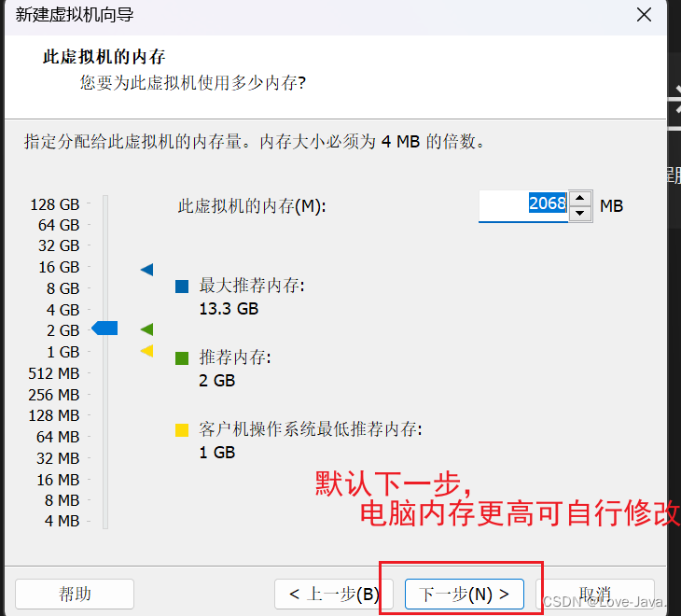
Task: Click the 您要为此虚拟机使用多少内存? subtitle
Action: pos(193,82)
